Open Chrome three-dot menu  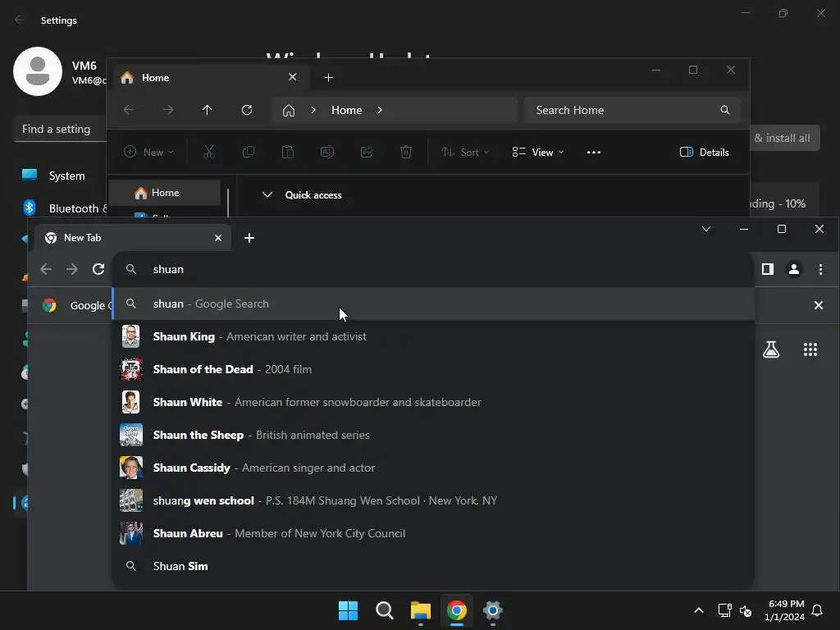[820, 269]
